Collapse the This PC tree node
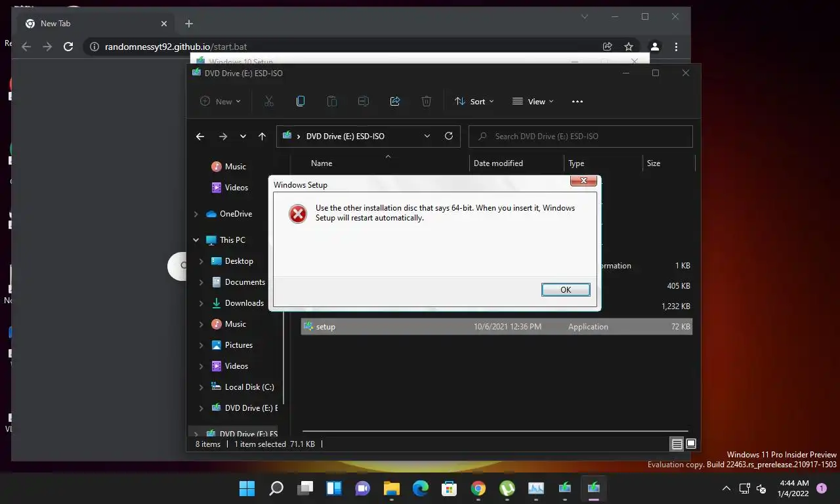This screenshot has height=504, width=840. (x=196, y=240)
